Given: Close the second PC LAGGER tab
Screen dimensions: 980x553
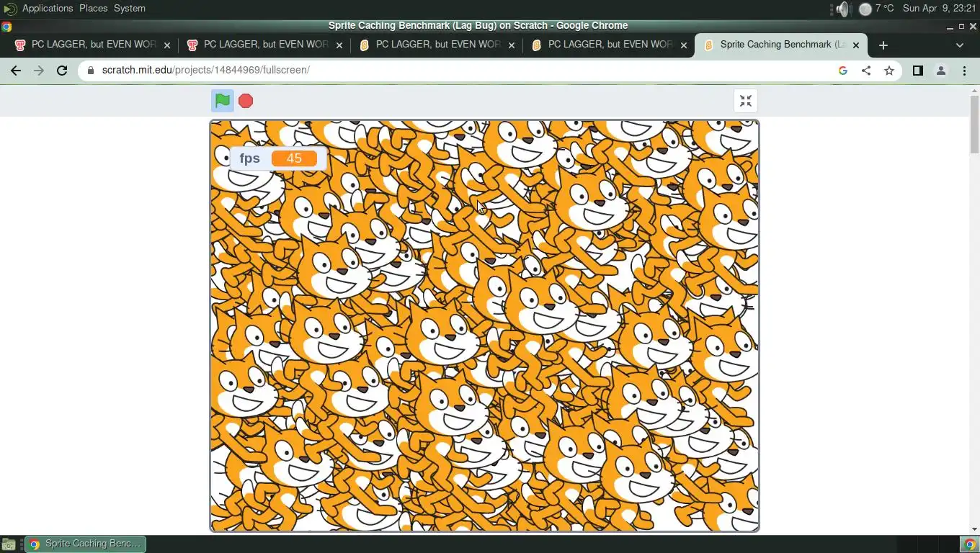Looking at the screenshot, I should (339, 45).
